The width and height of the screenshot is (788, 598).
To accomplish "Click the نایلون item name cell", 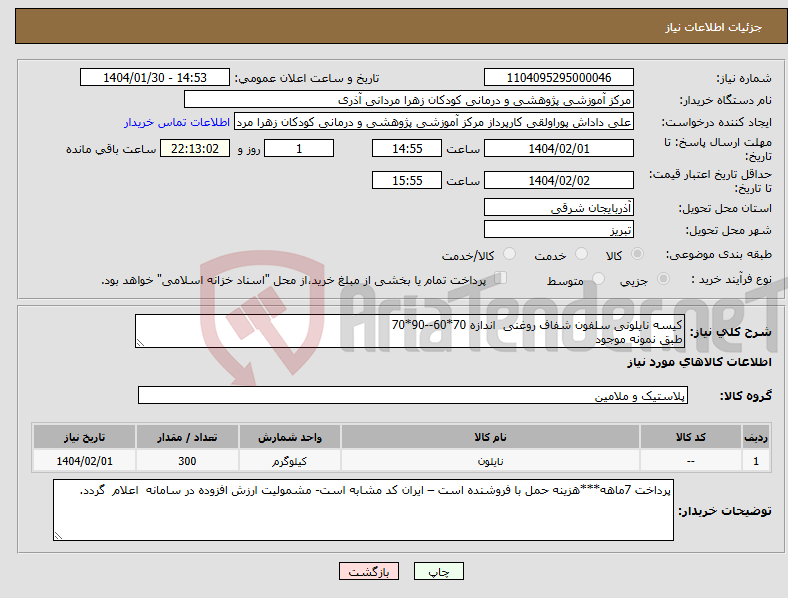I will (490, 461).
